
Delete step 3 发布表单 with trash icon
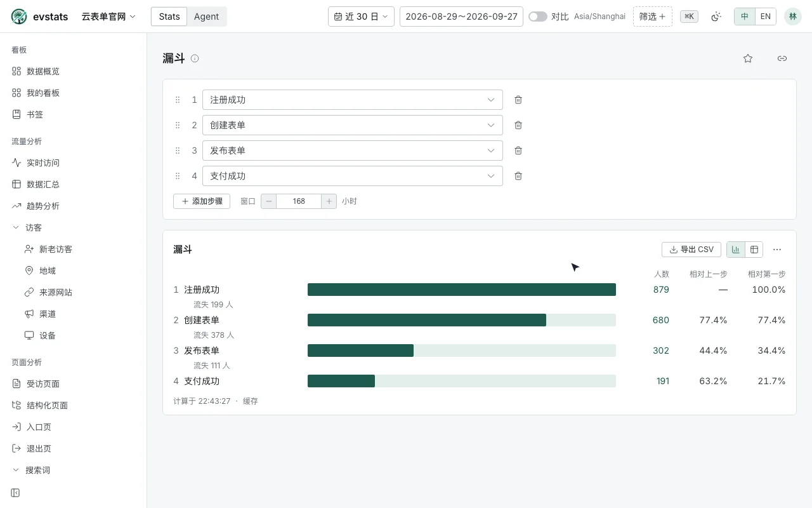pos(518,150)
